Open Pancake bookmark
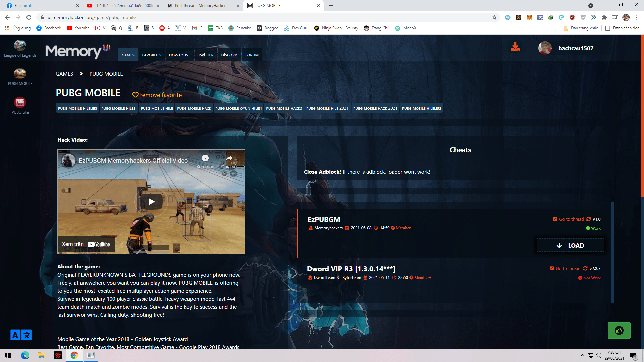The image size is (644, 362). [x=240, y=28]
